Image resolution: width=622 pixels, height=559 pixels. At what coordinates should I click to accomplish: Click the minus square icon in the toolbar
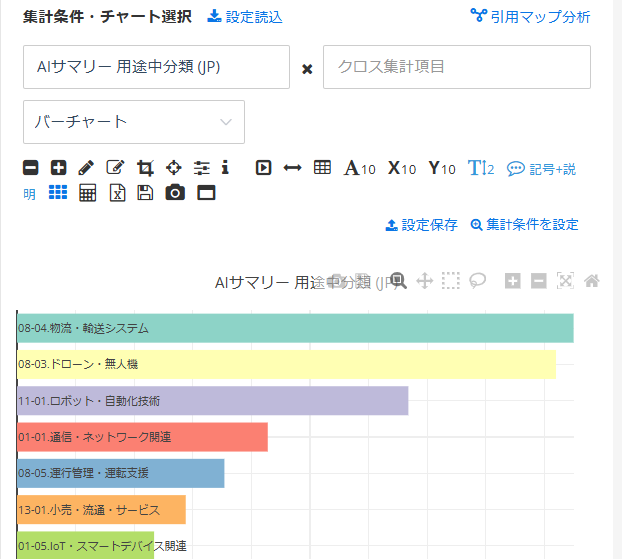click(x=31, y=168)
